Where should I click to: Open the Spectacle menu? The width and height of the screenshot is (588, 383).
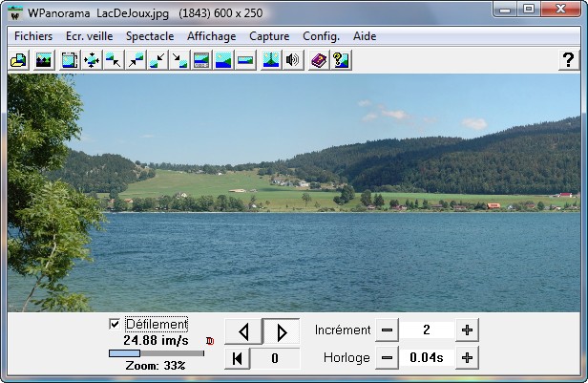click(x=150, y=36)
